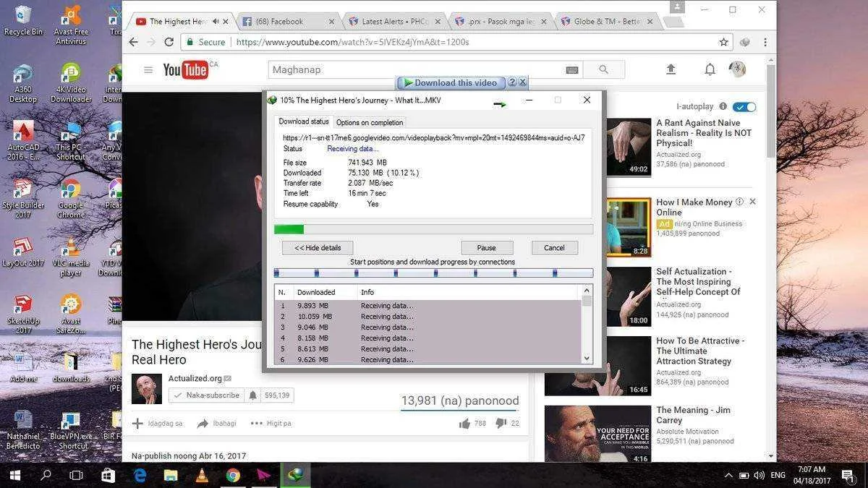Click the YouTube search magnifier button

(604, 69)
